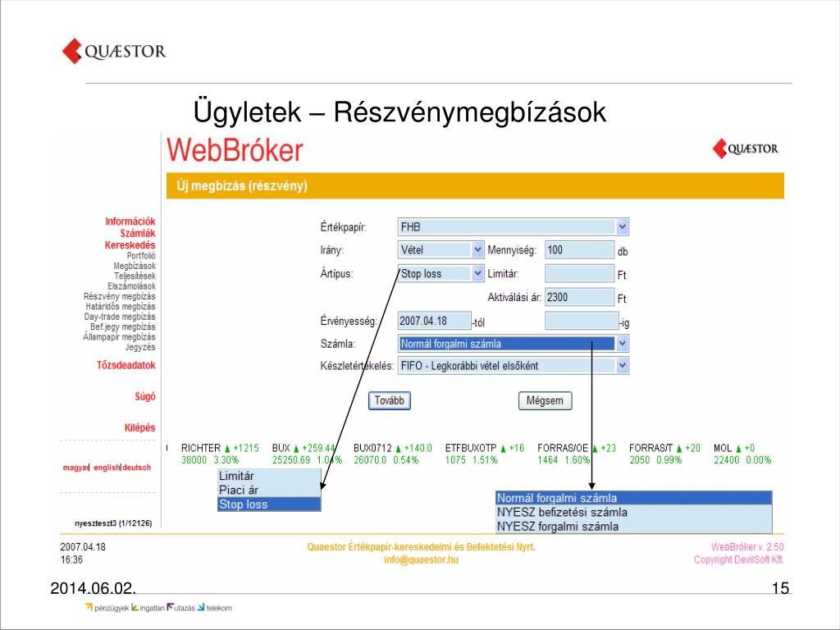The image size is (840, 630).
Task: Click the large Quaestor logo above the slide title
Action: point(114,51)
